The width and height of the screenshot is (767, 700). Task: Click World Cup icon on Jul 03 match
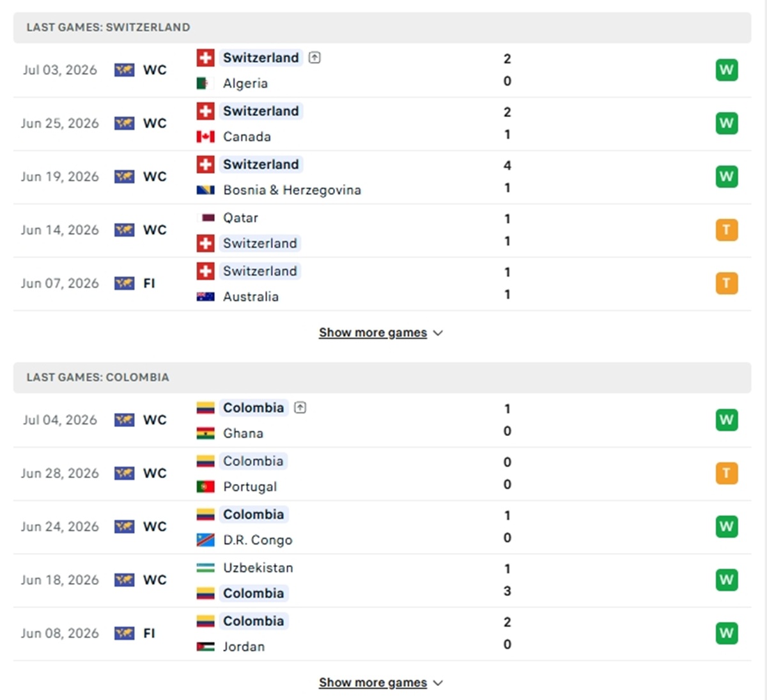pos(125,70)
